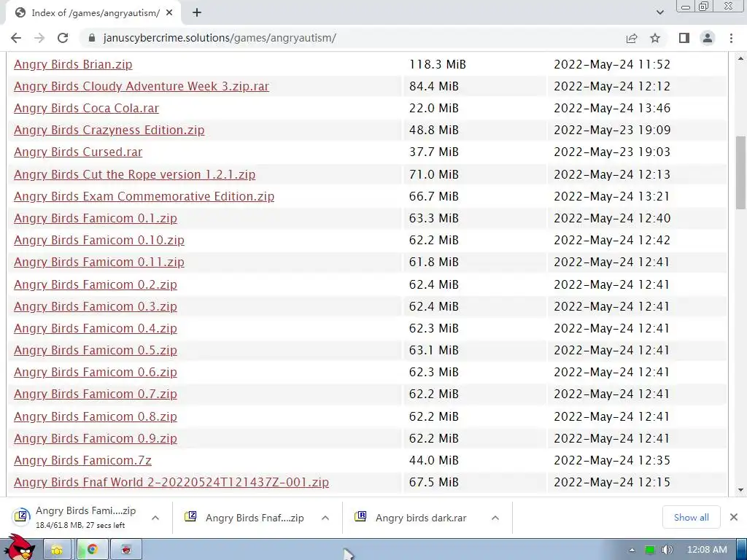Download Angry Birds Crazyness Edition.zip
This screenshot has height=560, width=747.
(109, 130)
